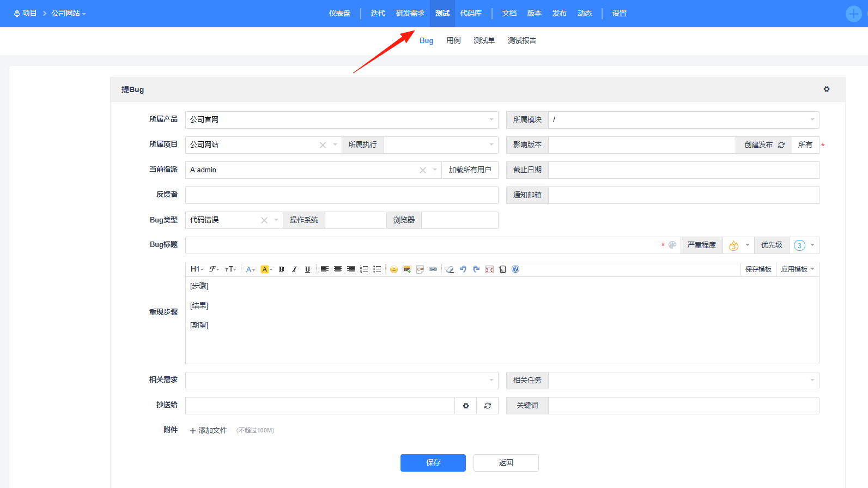Insert a code block
Screen dimensions: 868x488
tap(420, 269)
